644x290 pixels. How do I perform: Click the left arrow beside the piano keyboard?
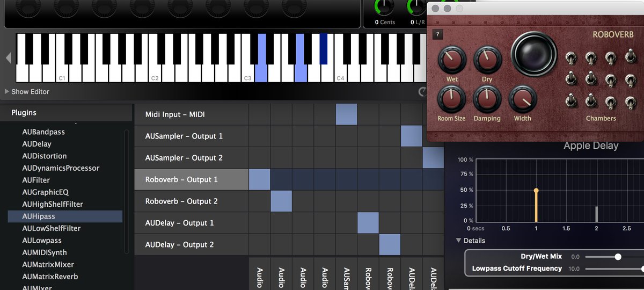coord(8,57)
